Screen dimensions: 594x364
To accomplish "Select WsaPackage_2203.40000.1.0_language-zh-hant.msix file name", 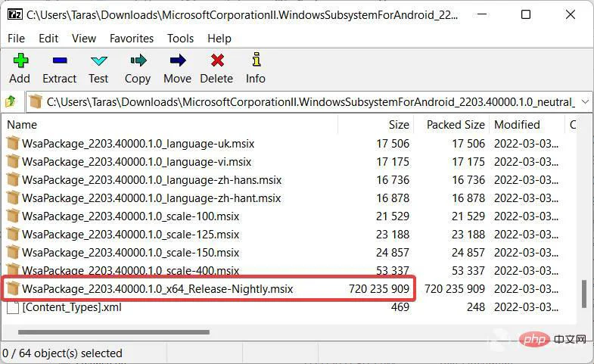I will tap(151, 198).
